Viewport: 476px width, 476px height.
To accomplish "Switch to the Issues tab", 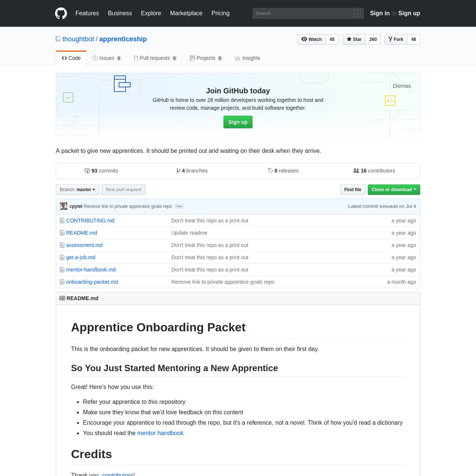I will (x=107, y=58).
